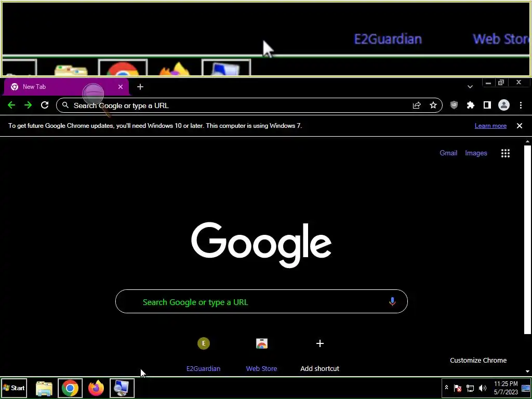The image size is (532, 399).
Task: Focus the Google search box in page
Action: click(x=261, y=301)
